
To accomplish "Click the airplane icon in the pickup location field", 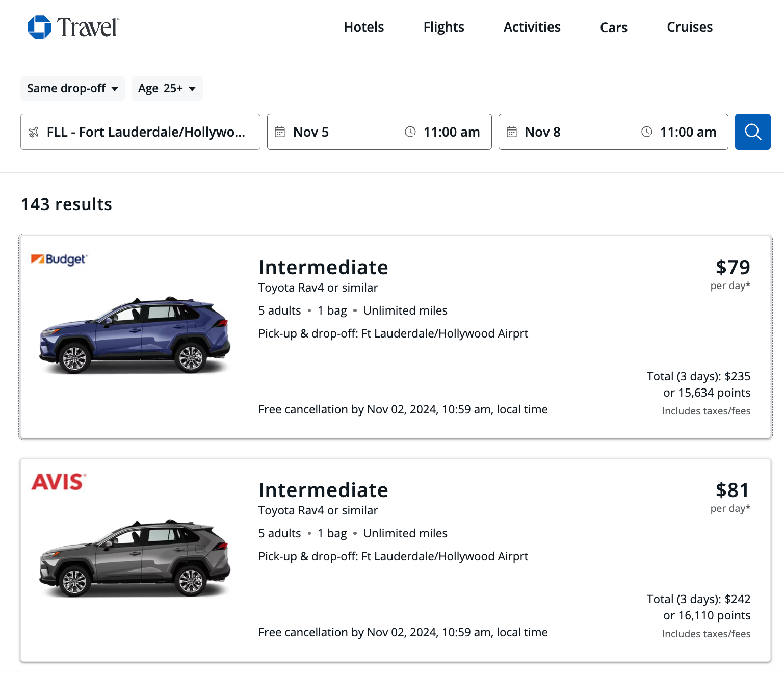I will (34, 132).
